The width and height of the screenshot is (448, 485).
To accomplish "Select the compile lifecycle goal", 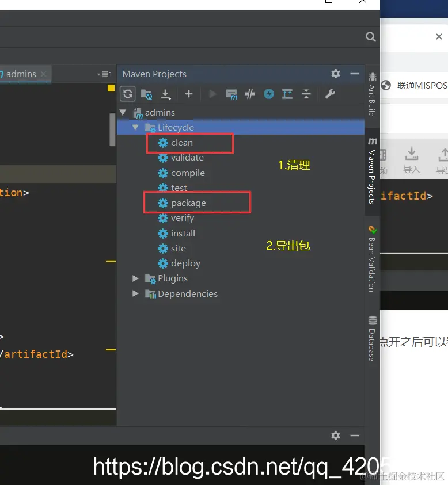I will coord(181,173).
